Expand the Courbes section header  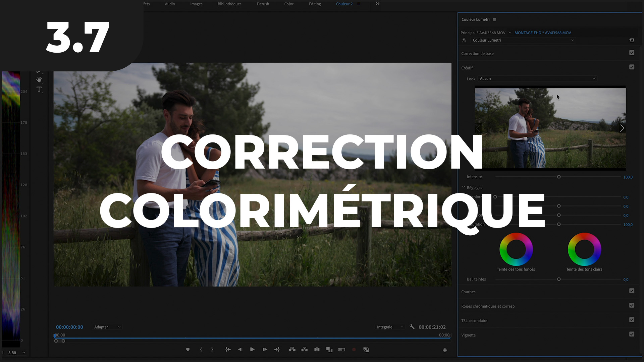click(x=468, y=292)
